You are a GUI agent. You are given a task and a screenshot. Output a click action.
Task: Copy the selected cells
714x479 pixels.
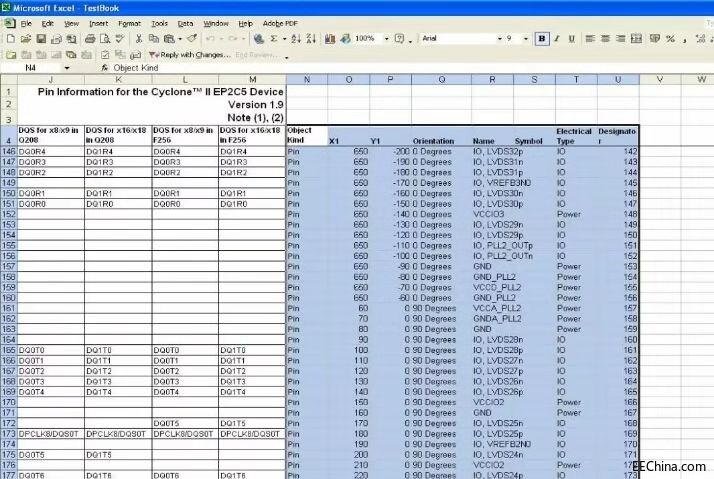coord(154,39)
